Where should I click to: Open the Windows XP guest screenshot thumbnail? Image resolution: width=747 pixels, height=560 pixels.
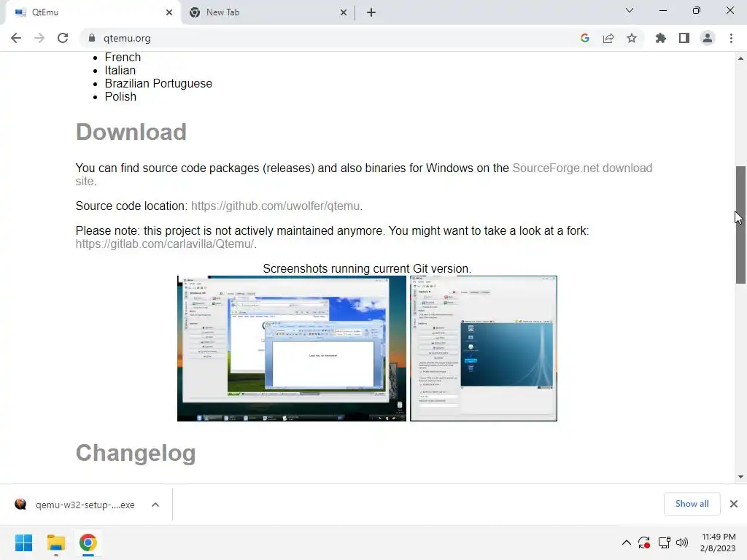pos(292,349)
